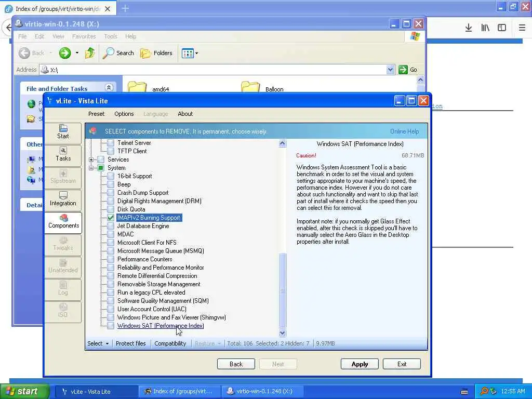Switch to Index of /groups/virt taskbar button
The height and width of the screenshot is (399, 532).
click(179, 392)
